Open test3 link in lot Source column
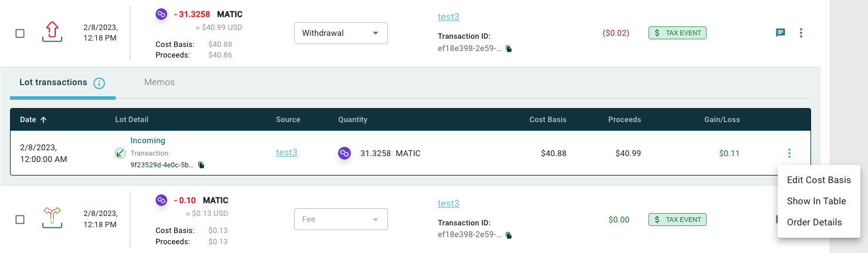868x253 pixels. click(286, 153)
